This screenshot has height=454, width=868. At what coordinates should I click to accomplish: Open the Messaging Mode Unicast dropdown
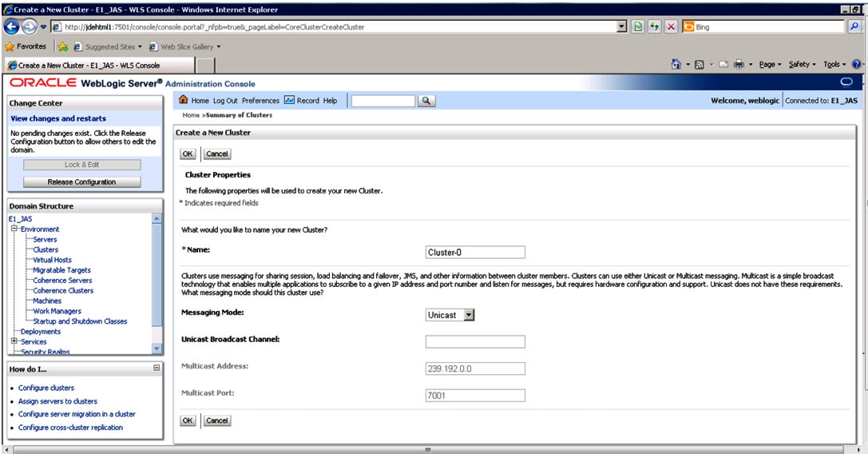point(469,315)
